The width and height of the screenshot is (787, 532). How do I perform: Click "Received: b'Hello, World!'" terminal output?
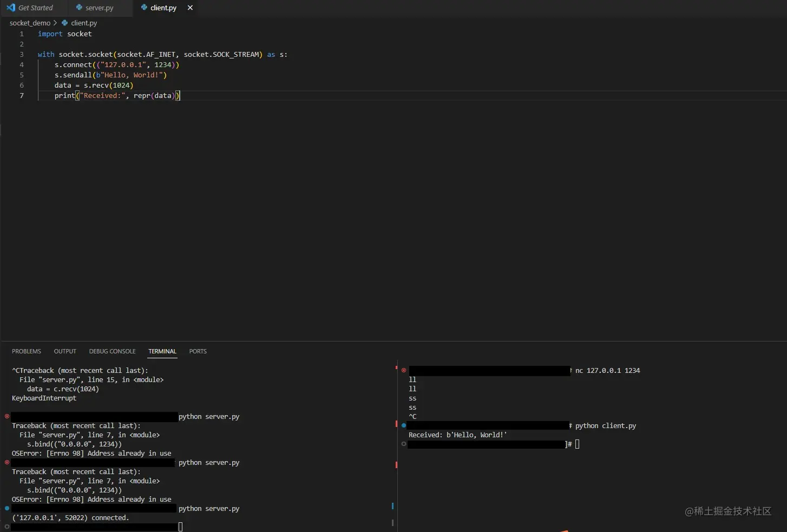tap(458, 435)
